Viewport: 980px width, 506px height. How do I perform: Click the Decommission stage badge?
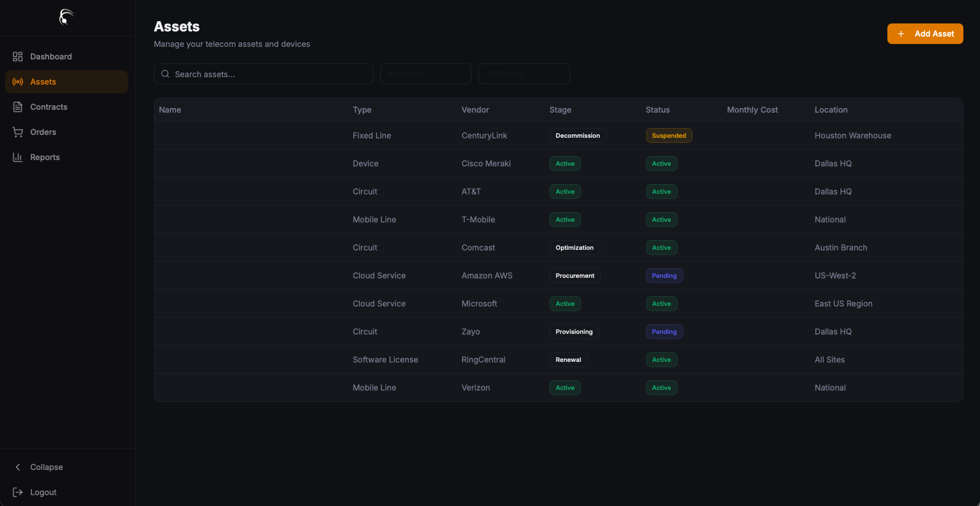[x=577, y=136]
